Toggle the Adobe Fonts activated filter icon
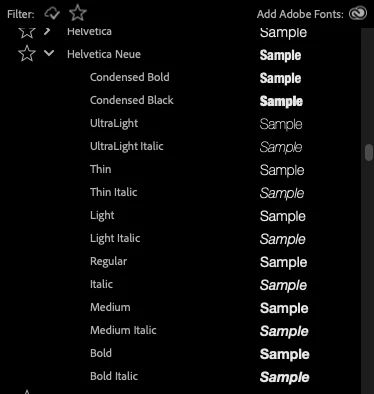 [x=52, y=13]
